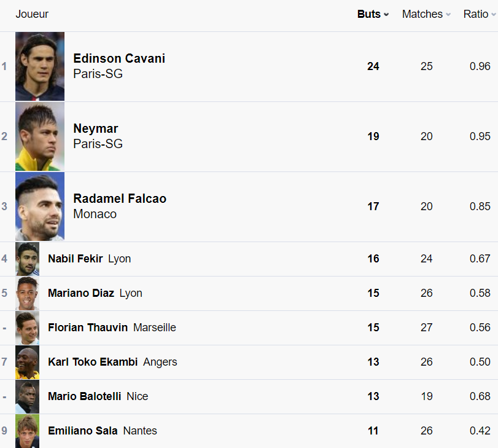
Task: Select Radamel Falcao's portrait image
Action: 40,206
